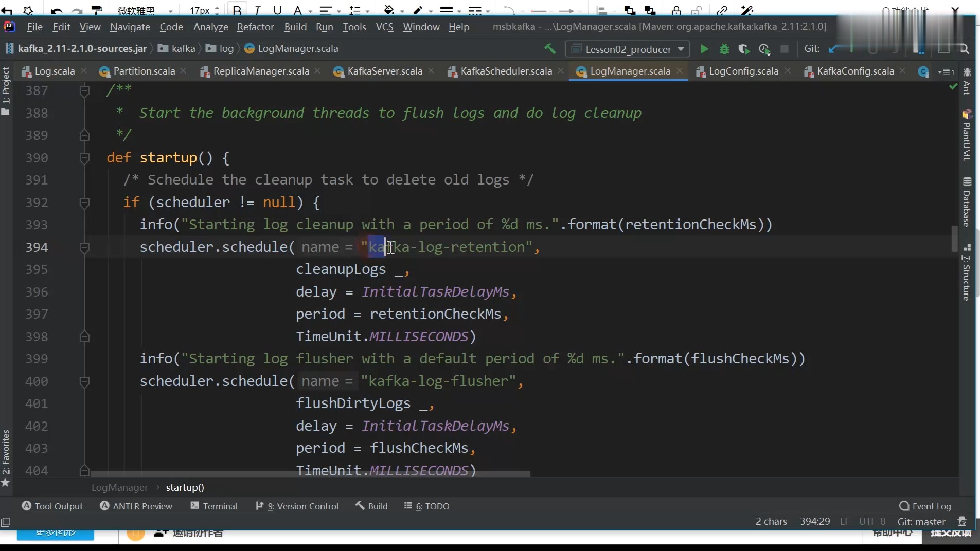The image size is (980, 551).
Task: Open the Ant tool window
Action: 967,82
